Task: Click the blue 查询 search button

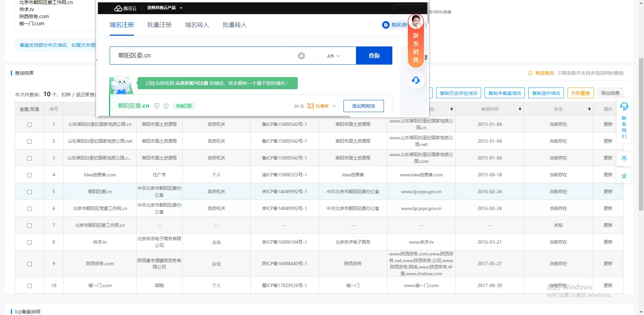Action: [x=374, y=56]
